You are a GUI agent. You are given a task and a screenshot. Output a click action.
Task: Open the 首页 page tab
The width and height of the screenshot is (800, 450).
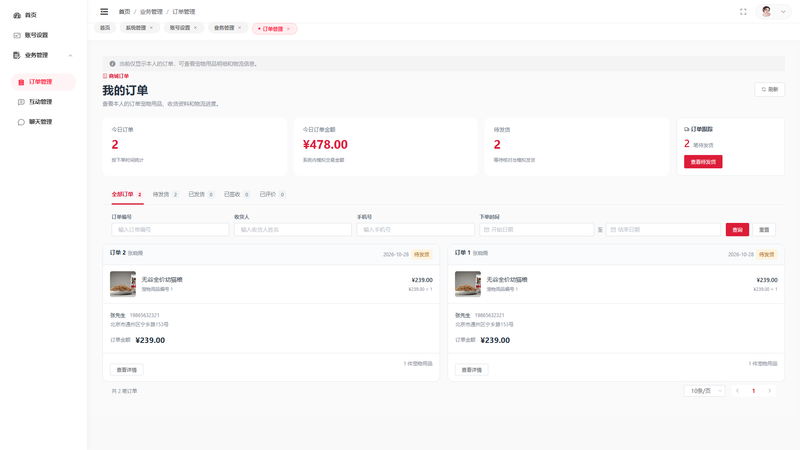pyautogui.click(x=105, y=28)
